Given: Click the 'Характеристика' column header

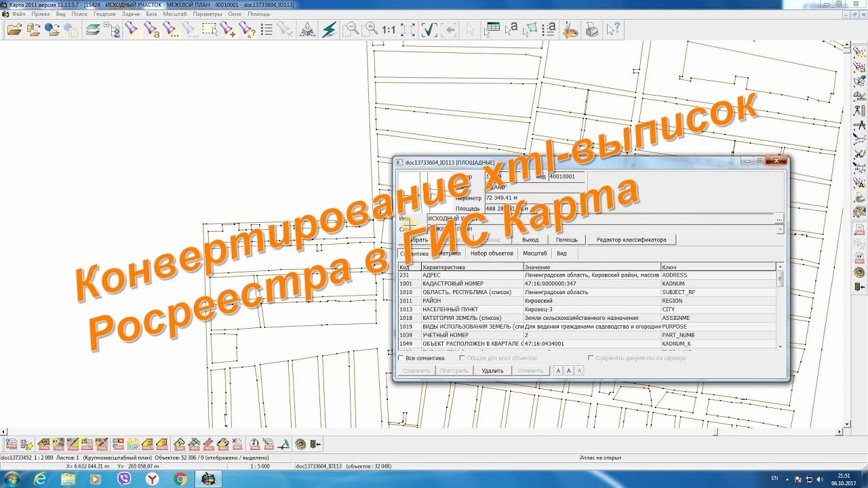Looking at the screenshot, I should click(x=471, y=267).
